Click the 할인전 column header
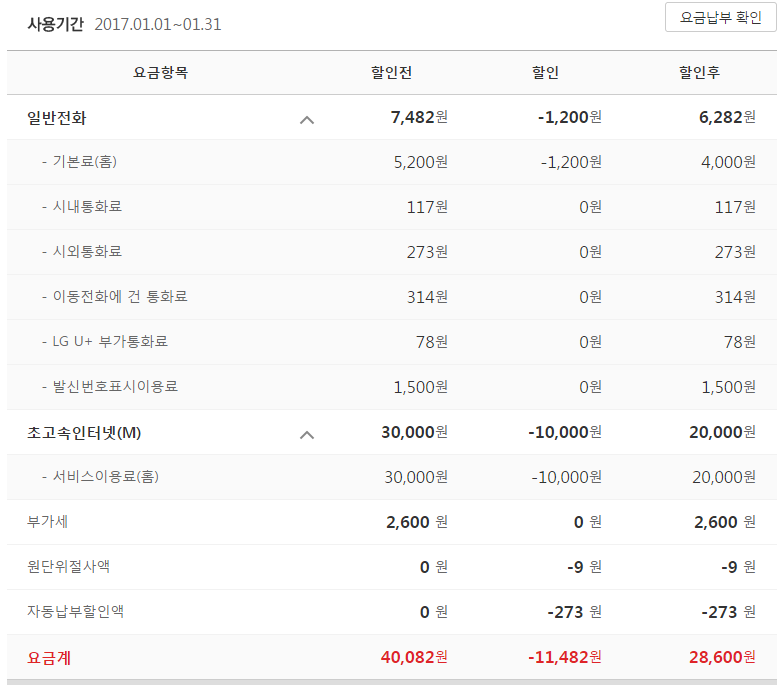 coord(391,73)
